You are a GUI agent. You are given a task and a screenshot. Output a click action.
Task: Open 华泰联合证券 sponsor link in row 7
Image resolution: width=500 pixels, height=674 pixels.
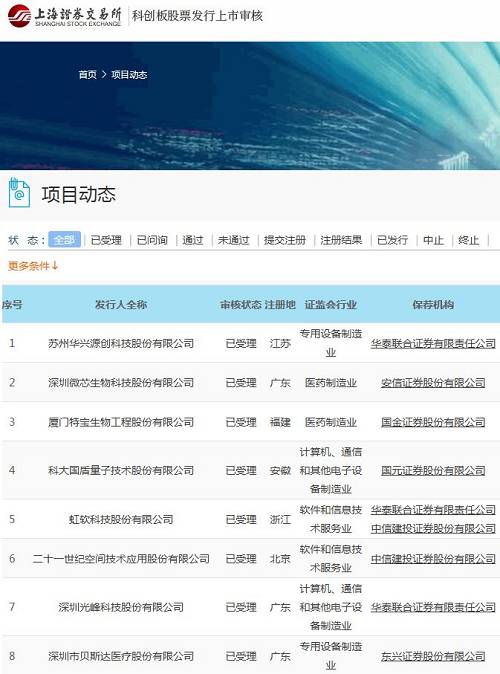433,607
